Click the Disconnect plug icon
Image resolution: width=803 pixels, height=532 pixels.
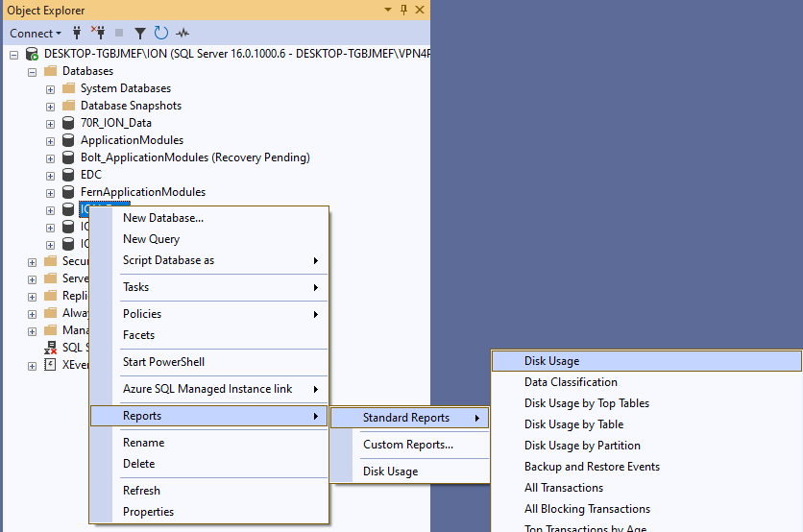tap(98, 33)
